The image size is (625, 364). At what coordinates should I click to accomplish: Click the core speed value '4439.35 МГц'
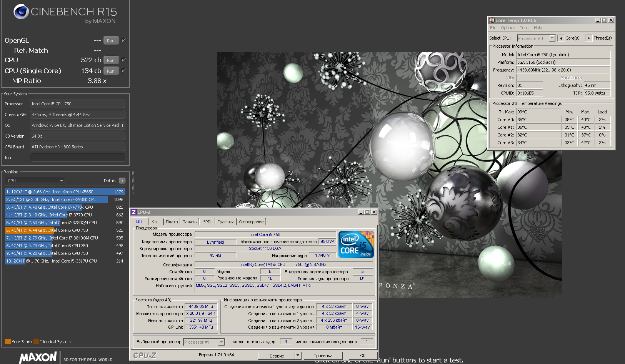pos(201,306)
